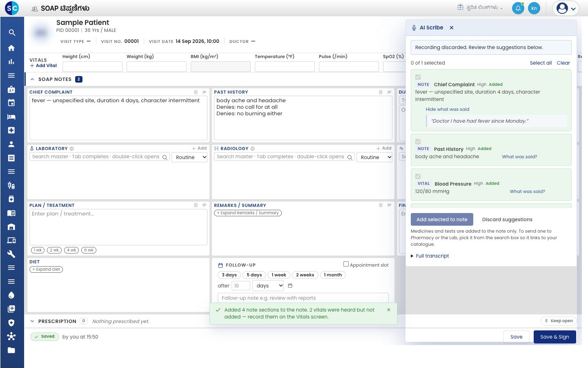Dismiss the green 'Added 4 note sections' notification

pyautogui.click(x=389, y=310)
